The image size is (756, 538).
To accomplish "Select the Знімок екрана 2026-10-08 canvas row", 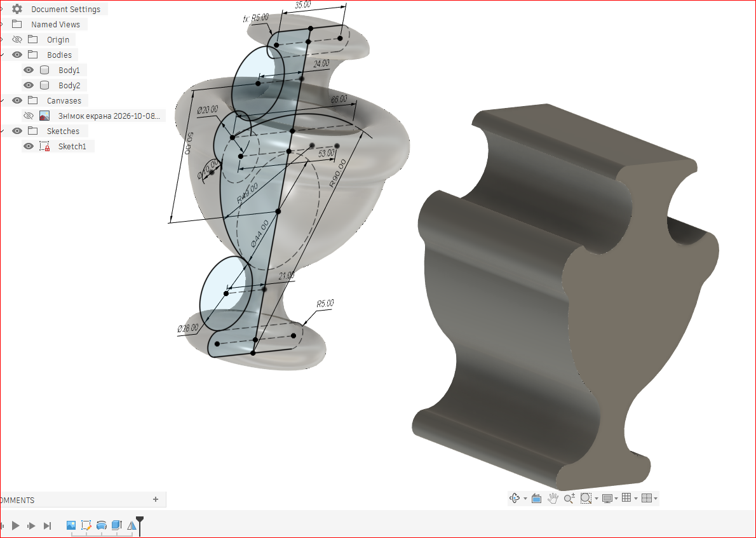I will coord(93,116).
